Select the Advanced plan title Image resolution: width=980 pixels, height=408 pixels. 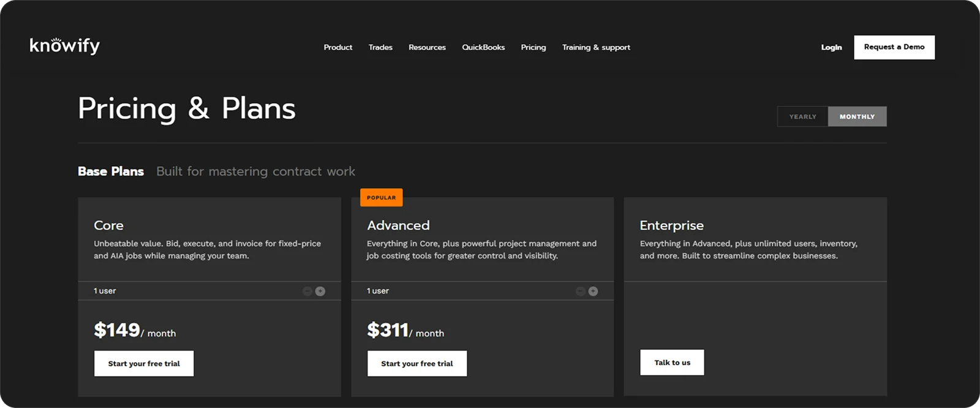tap(398, 225)
